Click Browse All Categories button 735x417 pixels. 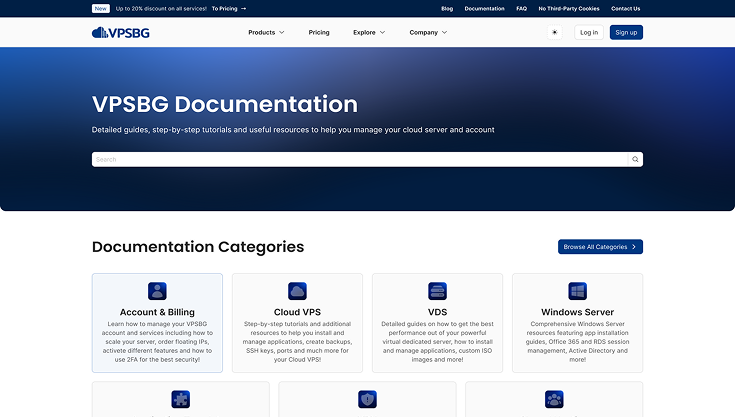point(600,247)
